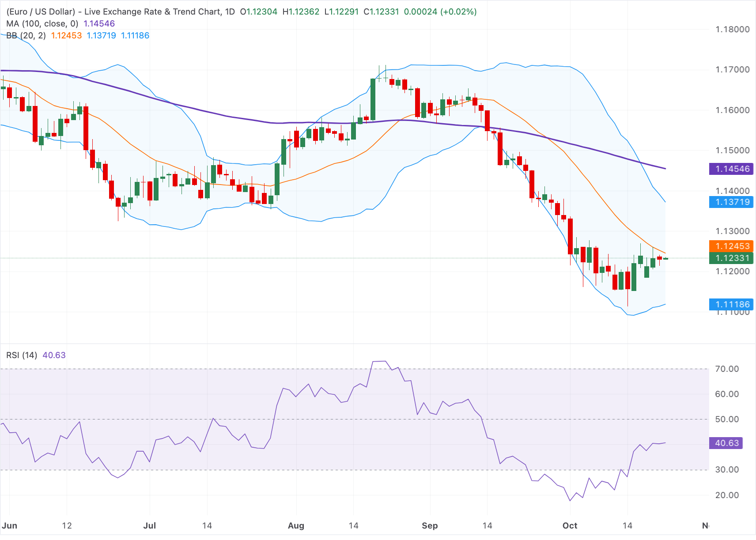The image size is (756, 540).
Task: Click the chart title 'Euro / US Dollar'
Action: (41, 12)
